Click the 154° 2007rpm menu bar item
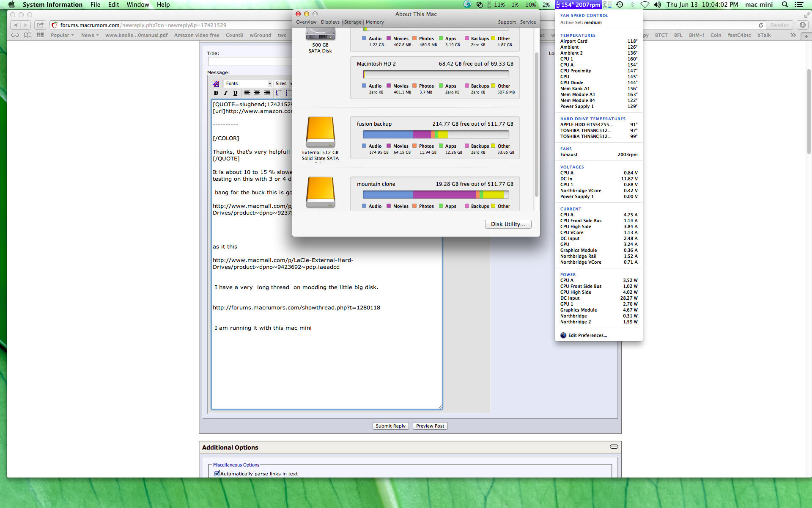Viewport: 812px width, 508px height. pyautogui.click(x=578, y=5)
